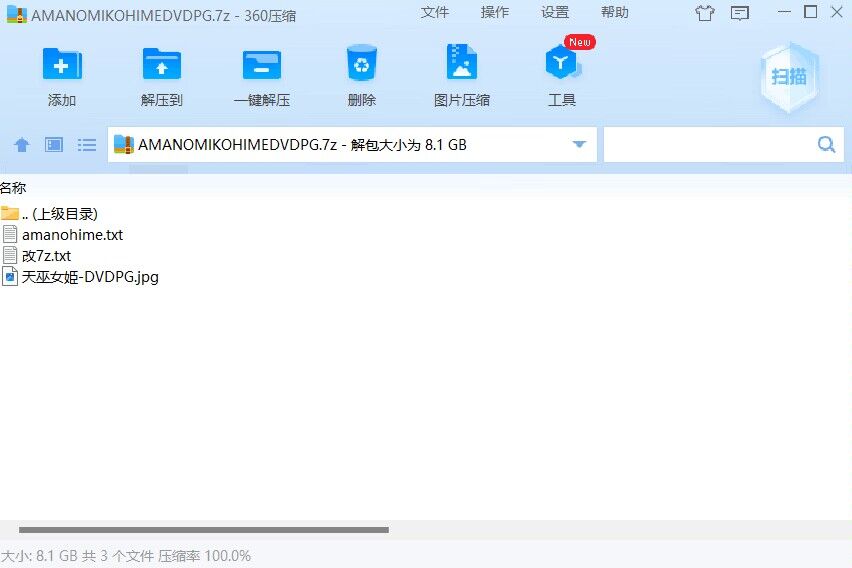Open the 工具 (Tools) icon
The image size is (852, 568).
pyautogui.click(x=561, y=64)
